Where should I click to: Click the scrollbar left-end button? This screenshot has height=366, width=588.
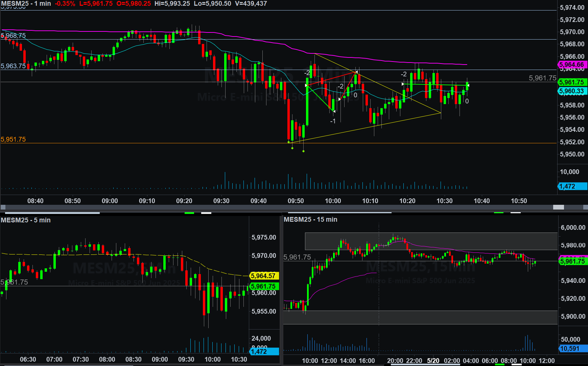[x=3, y=207]
